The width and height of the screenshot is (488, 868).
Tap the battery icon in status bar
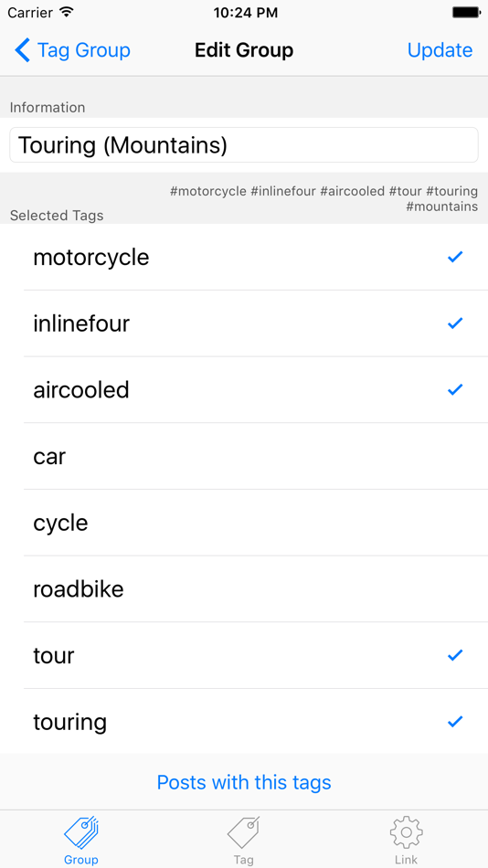(466, 12)
